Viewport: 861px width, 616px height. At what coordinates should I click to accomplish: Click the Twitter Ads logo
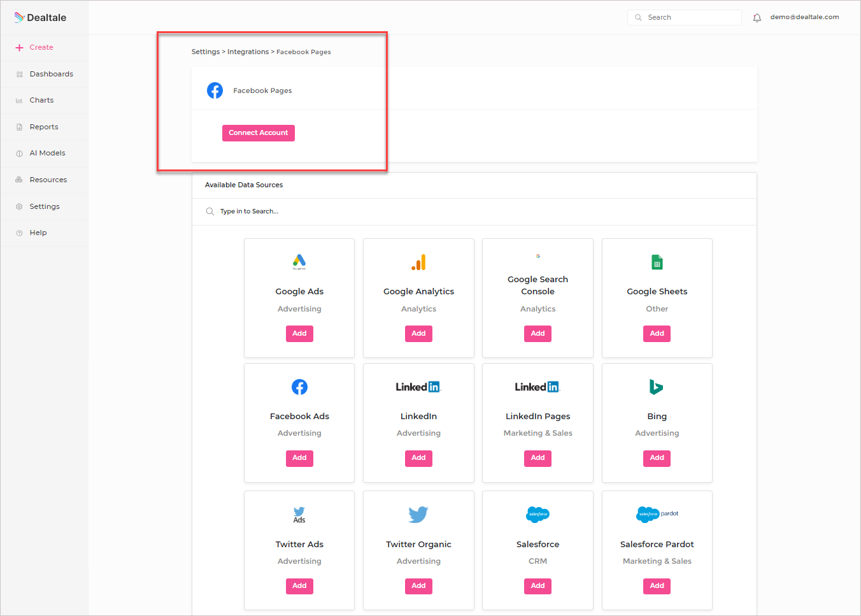299,515
